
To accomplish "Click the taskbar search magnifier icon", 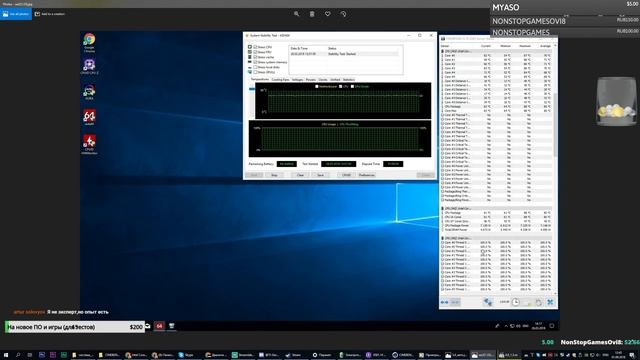I will 18,355.
